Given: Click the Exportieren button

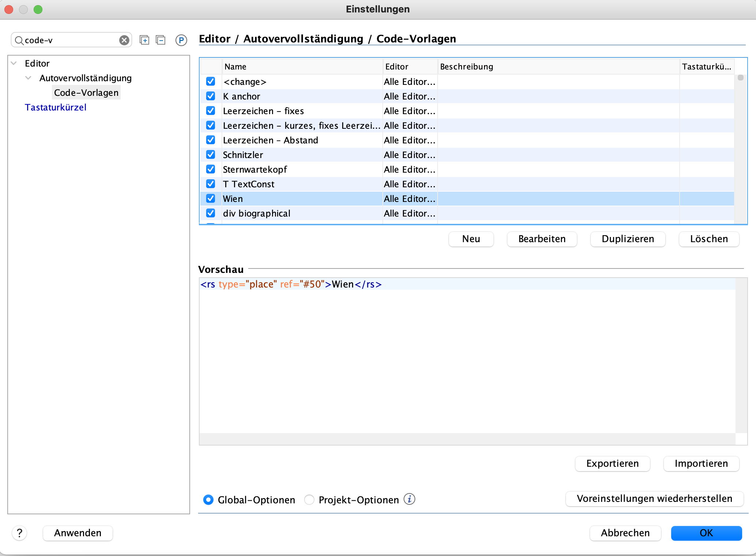Looking at the screenshot, I should pos(613,463).
